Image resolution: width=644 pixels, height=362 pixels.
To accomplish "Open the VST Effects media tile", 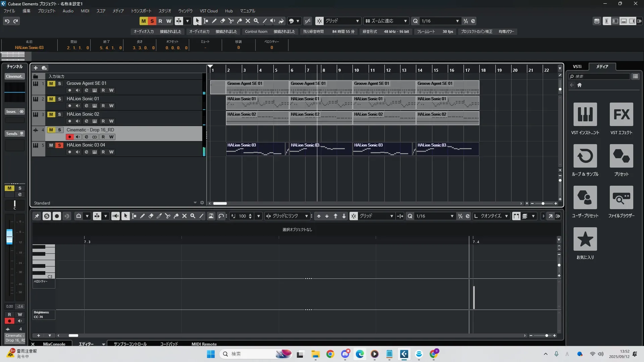I will pos(621,114).
